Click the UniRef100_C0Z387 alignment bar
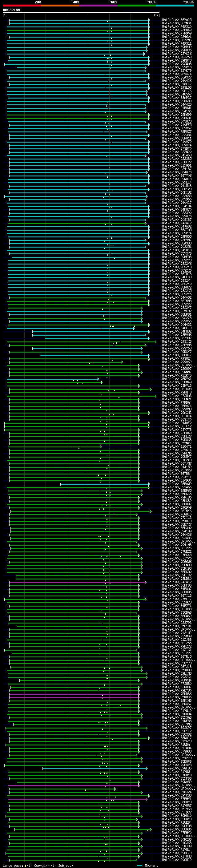The image size is (197, 868). pyautogui.click(x=97, y=338)
